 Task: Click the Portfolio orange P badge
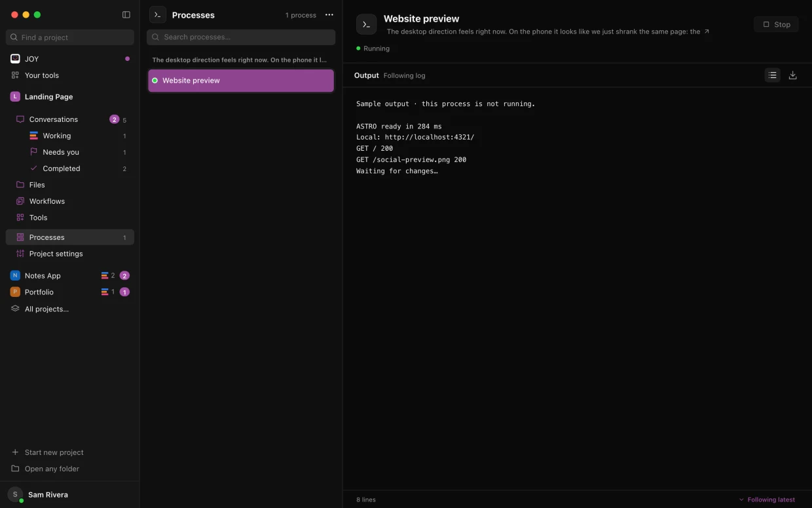(15, 292)
